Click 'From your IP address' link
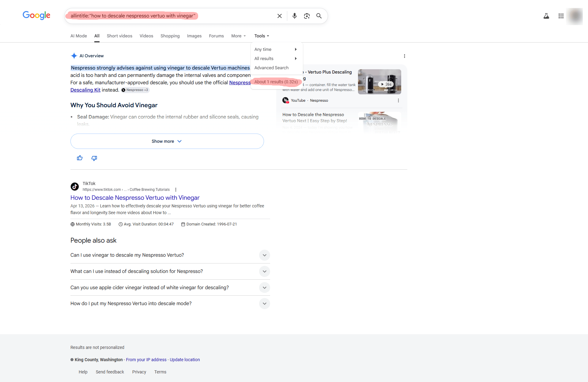Screen dimensions: 588x382 146,360
